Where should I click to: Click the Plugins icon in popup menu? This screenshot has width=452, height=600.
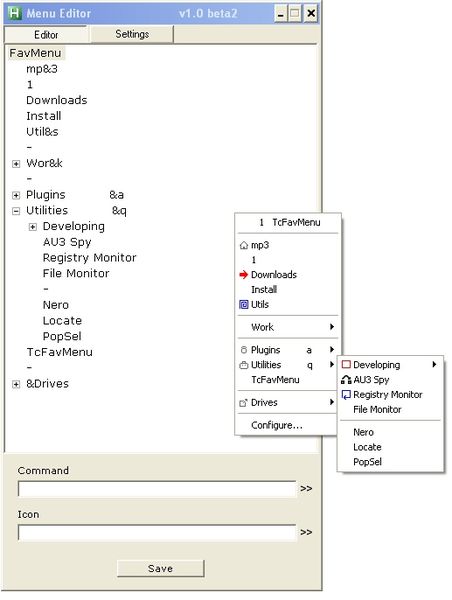(243, 350)
